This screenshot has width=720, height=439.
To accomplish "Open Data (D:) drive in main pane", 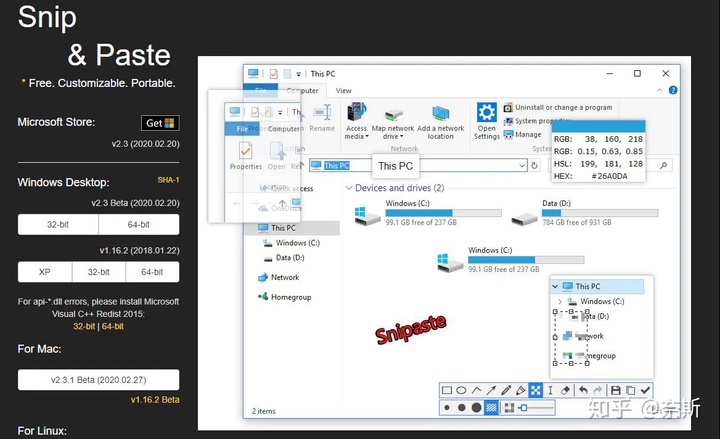I will 584,213.
